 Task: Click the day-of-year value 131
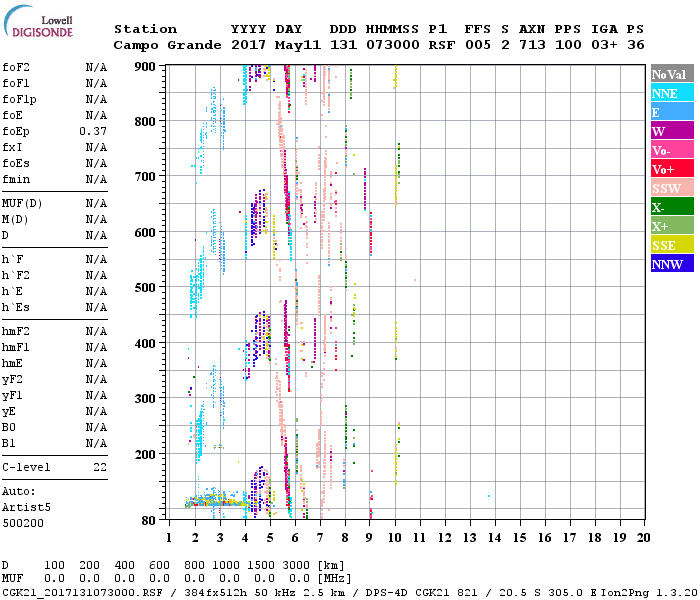(343, 45)
